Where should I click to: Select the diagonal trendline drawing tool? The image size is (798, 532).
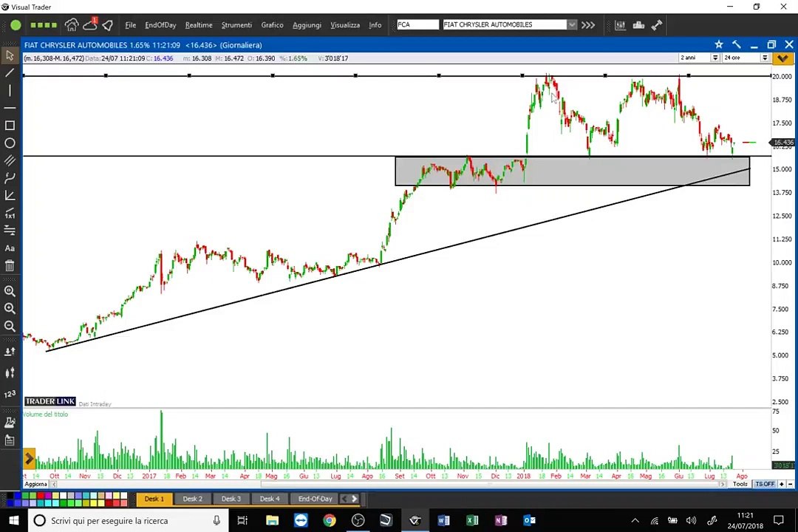coord(10,73)
